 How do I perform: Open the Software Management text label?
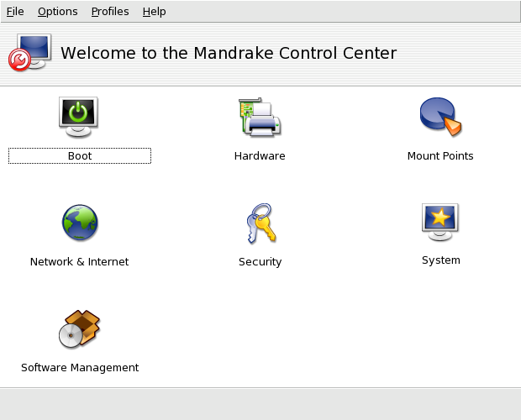tap(80, 368)
